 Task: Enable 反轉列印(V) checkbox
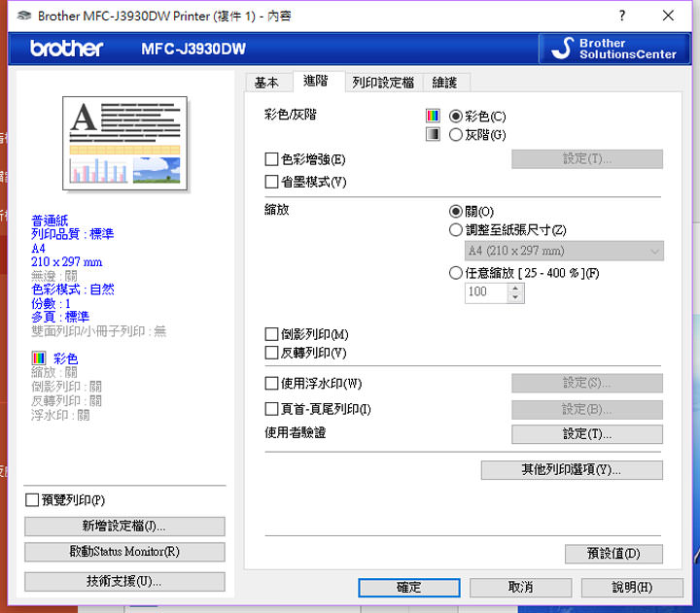pyautogui.click(x=271, y=353)
